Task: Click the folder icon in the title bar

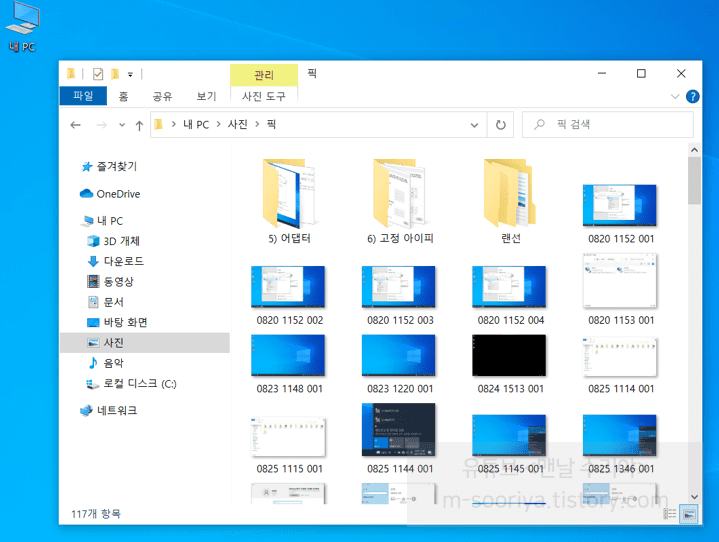Action: tap(71, 73)
